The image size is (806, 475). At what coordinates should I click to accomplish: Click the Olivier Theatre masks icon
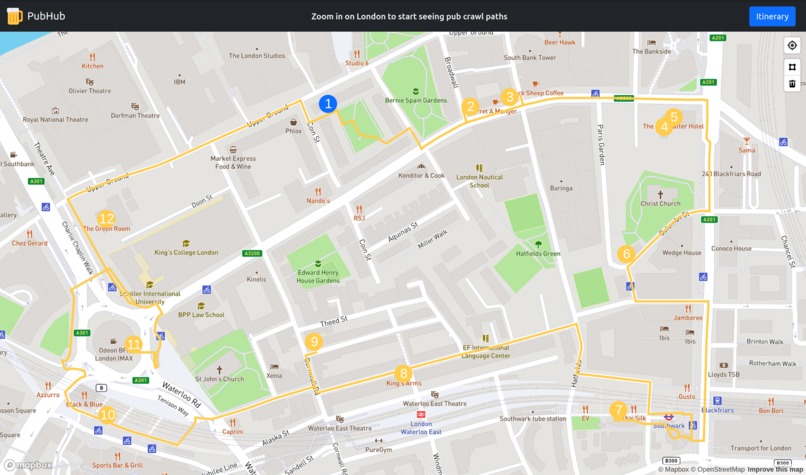pos(89,82)
